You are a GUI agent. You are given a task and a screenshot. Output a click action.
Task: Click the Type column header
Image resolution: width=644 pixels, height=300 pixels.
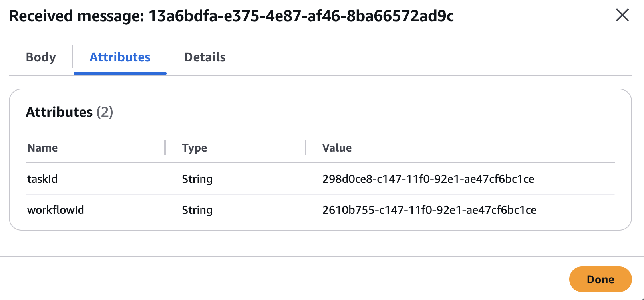click(194, 148)
